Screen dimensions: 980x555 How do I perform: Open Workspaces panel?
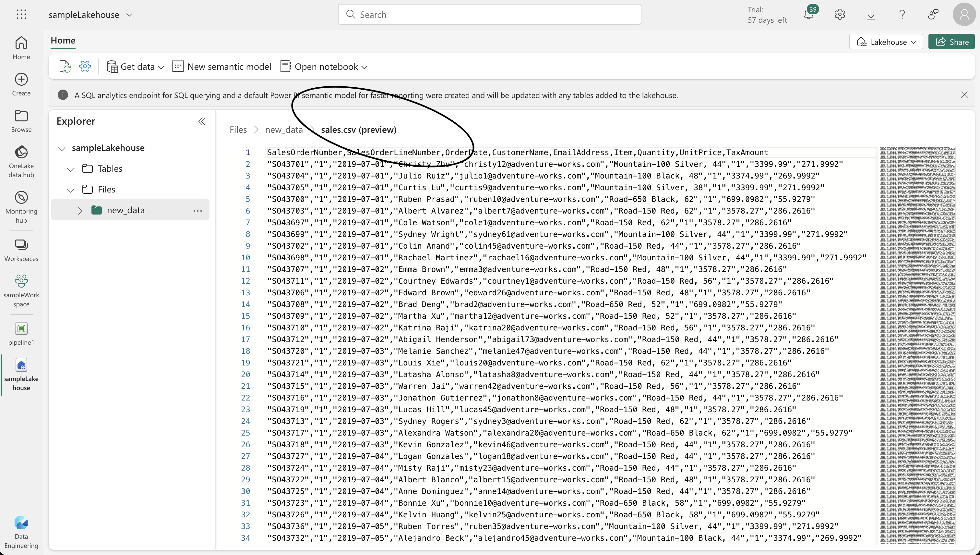(x=21, y=250)
